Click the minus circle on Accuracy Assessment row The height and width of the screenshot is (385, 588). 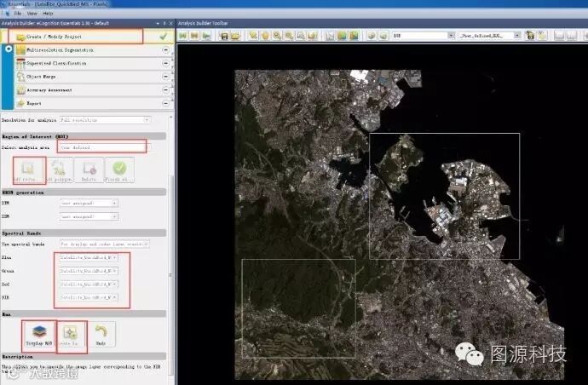165,90
